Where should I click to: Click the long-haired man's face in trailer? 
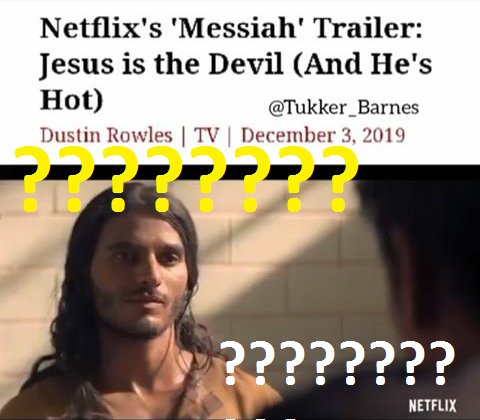pyautogui.click(x=140, y=273)
